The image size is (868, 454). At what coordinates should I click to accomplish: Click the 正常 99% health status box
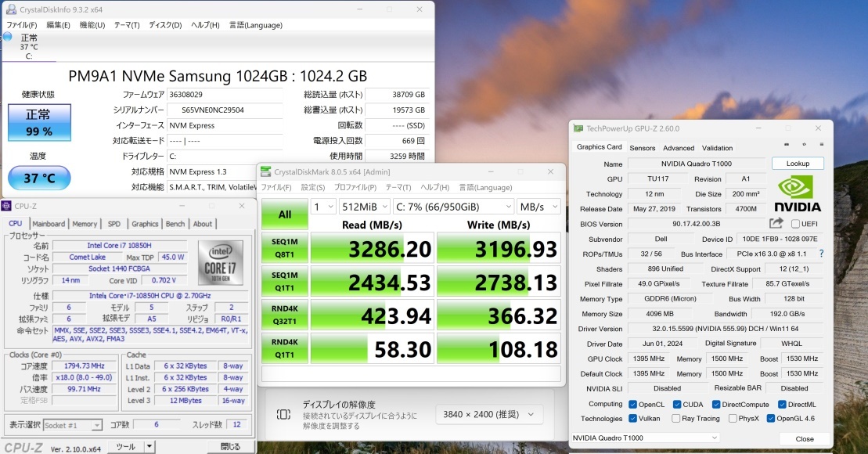coord(39,122)
